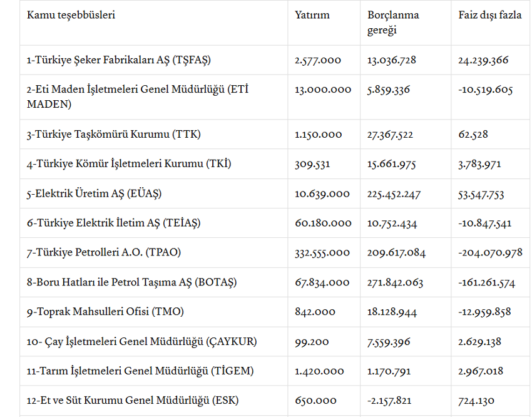
Task: Select ESK borrowing value -2.157.821
Action: (393, 401)
